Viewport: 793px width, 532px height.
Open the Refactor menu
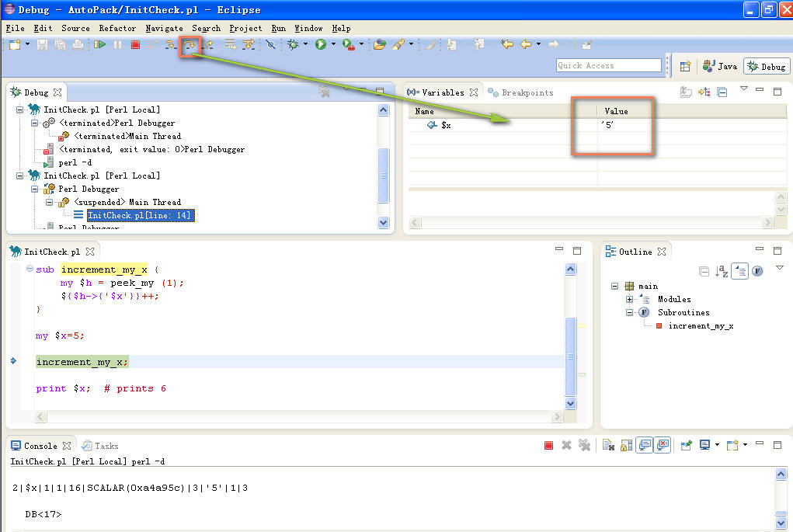[117, 28]
